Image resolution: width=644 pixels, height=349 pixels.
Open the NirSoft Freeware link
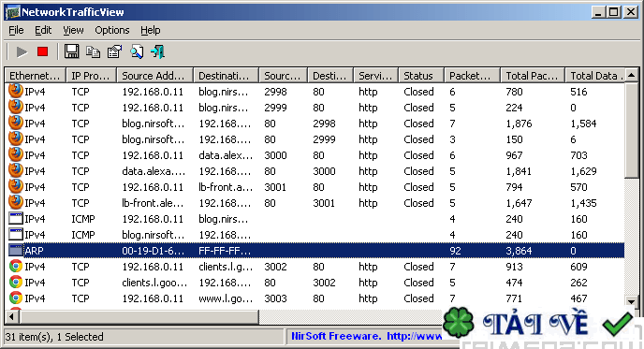pyautogui.click(x=366, y=336)
